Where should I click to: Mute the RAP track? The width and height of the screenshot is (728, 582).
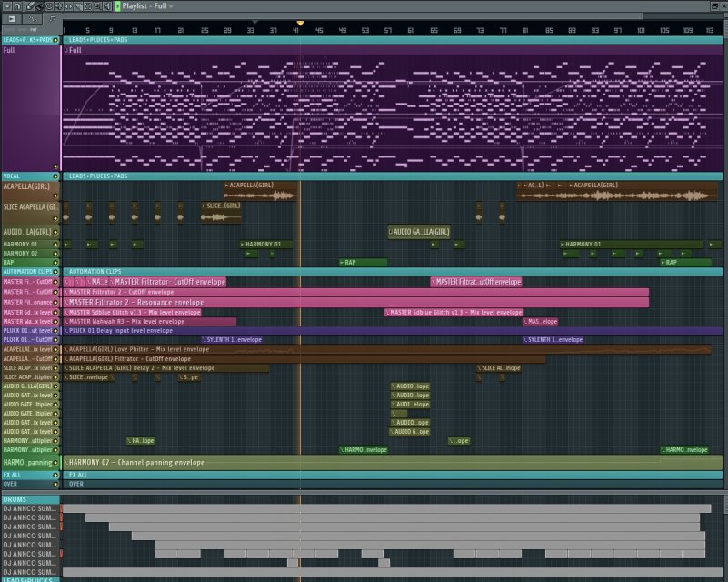point(55,263)
